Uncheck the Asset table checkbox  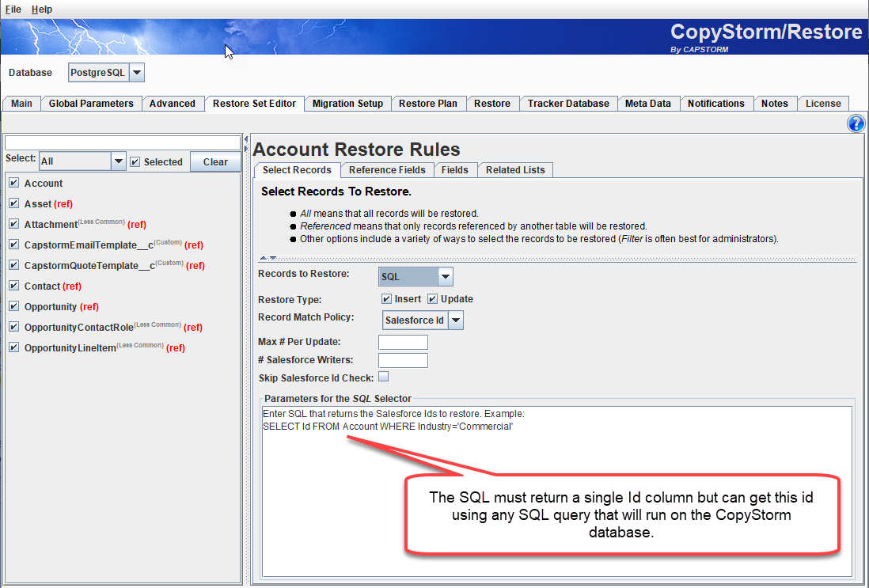click(x=14, y=203)
